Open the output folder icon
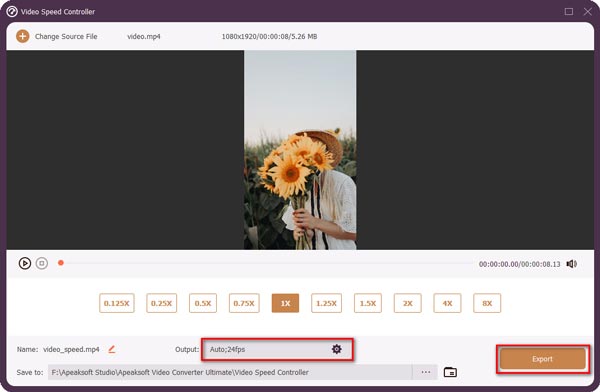The height and width of the screenshot is (392, 600). click(x=450, y=372)
